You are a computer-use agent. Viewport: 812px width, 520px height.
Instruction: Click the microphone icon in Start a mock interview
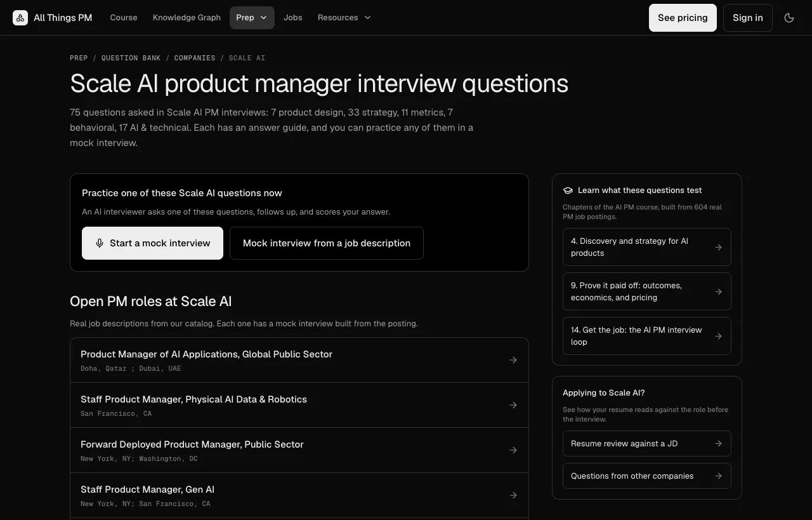[100, 243]
